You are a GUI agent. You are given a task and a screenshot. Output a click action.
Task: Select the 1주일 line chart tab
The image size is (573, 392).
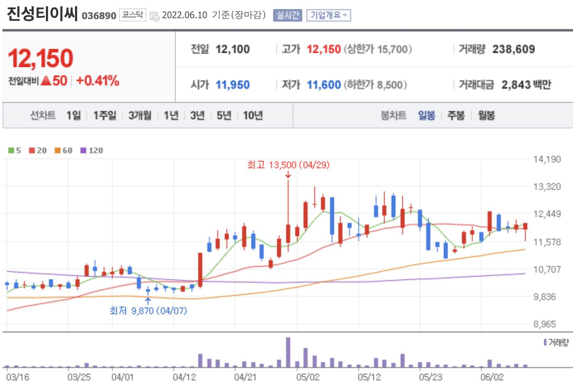point(104,115)
